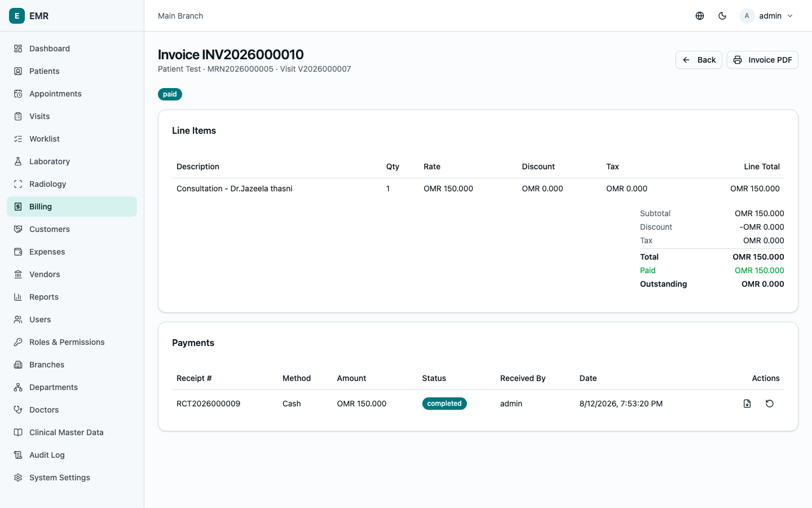
Task: Click the Expenses wallet icon
Action: pyautogui.click(x=18, y=252)
